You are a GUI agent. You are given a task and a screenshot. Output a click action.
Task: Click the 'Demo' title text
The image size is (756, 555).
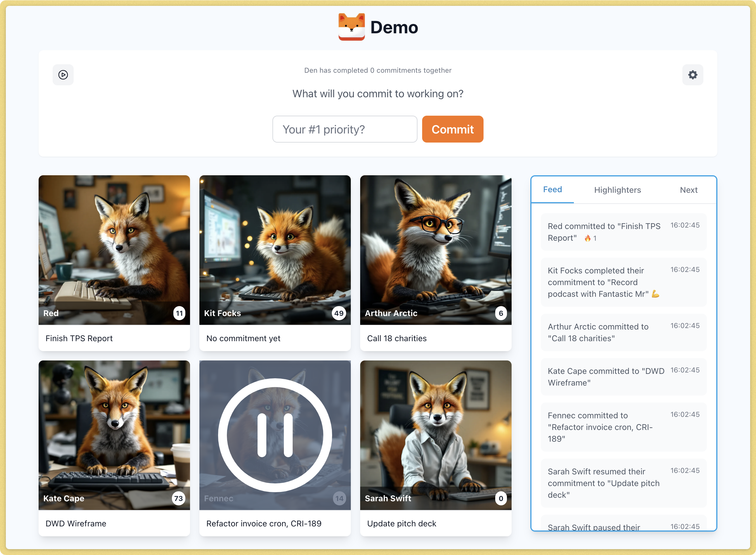394,27
